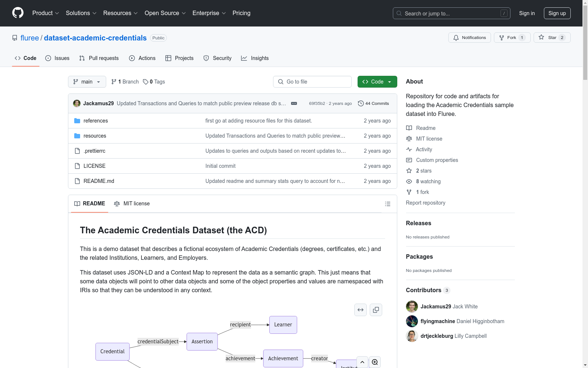Open the Packages heading link
Image resolution: width=588 pixels, height=368 pixels.
point(419,256)
